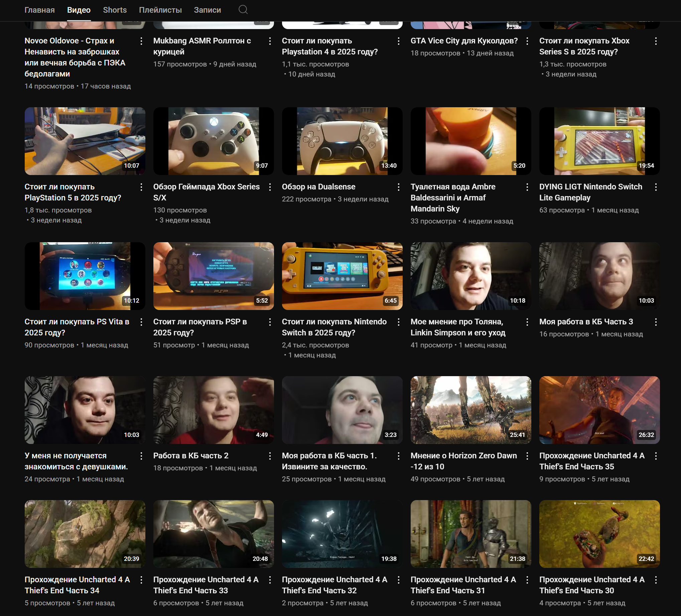Go to the Главная tab

coord(39,10)
